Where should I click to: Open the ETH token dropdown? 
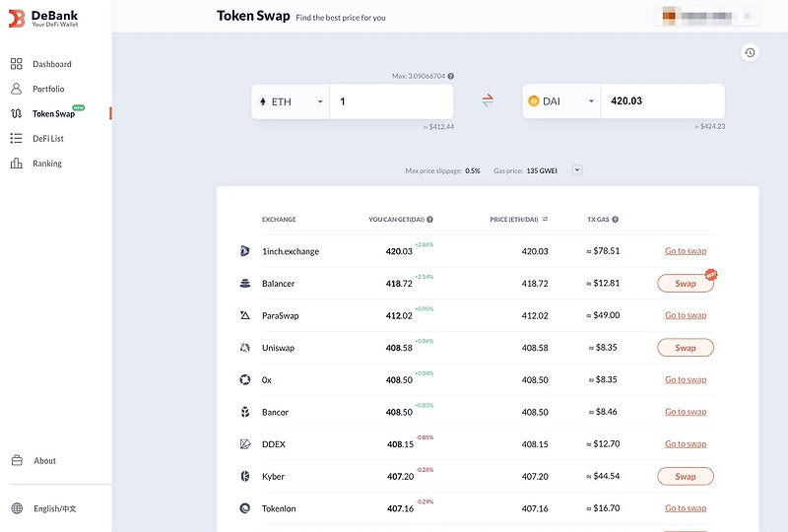pos(291,101)
